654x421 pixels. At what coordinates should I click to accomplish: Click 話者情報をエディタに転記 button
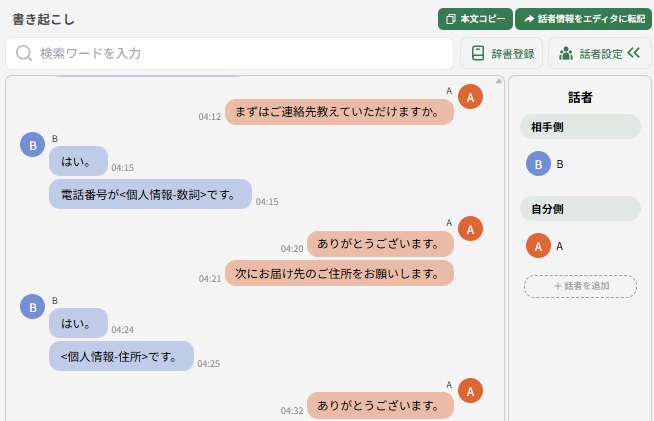(583, 19)
